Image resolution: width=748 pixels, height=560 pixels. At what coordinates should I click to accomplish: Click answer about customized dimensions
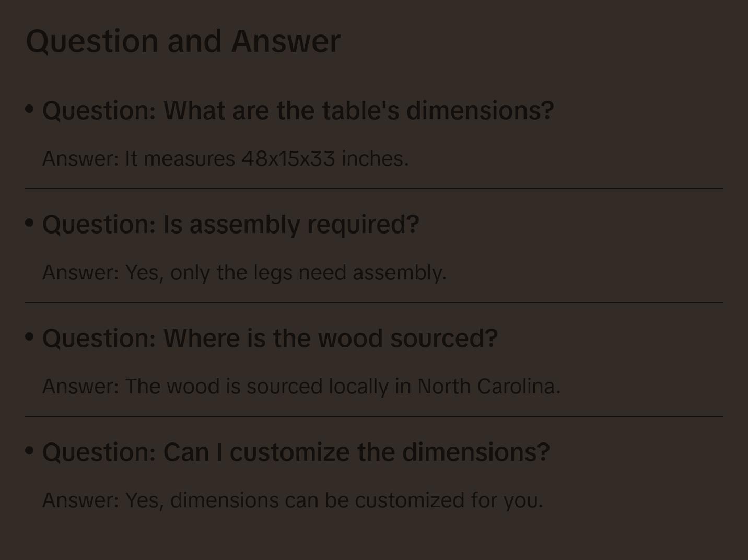coord(293,500)
